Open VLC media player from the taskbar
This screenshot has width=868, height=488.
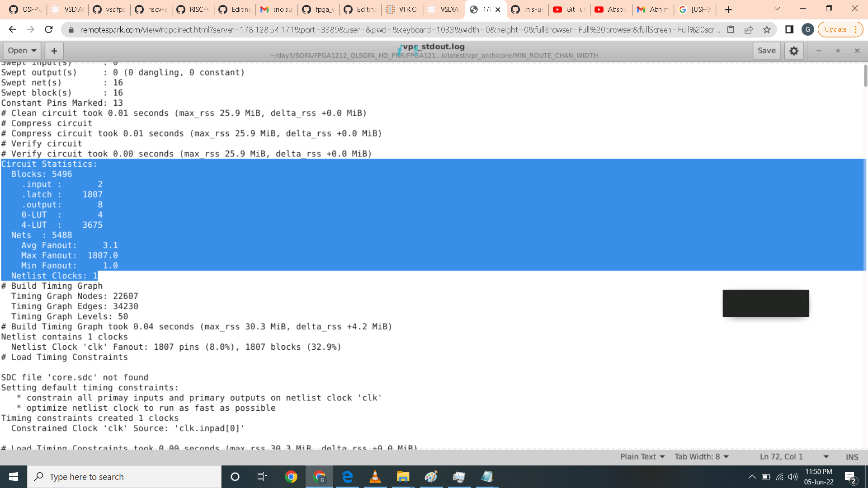click(x=375, y=477)
